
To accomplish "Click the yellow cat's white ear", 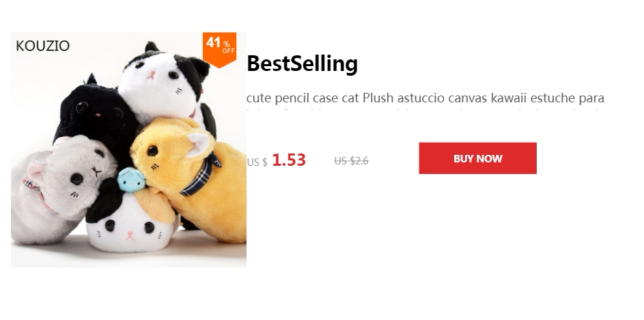I will click(201, 143).
